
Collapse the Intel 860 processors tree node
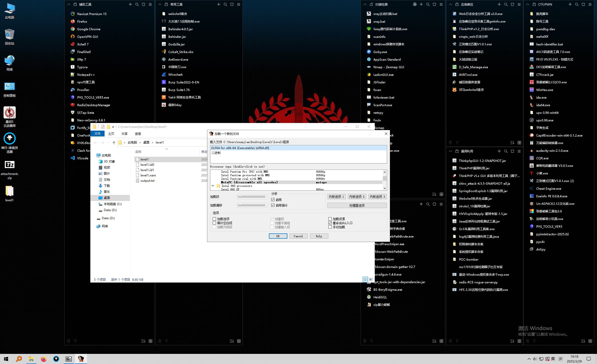[x=213, y=186]
